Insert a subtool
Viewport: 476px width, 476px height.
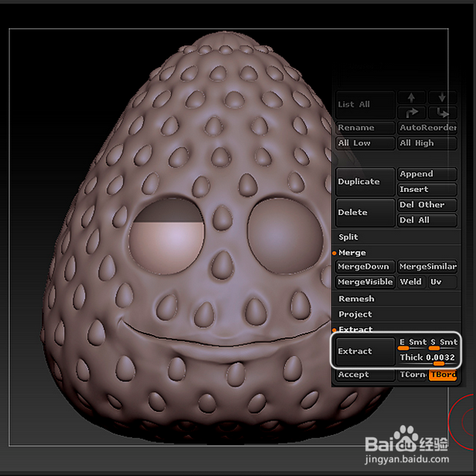pos(427,189)
